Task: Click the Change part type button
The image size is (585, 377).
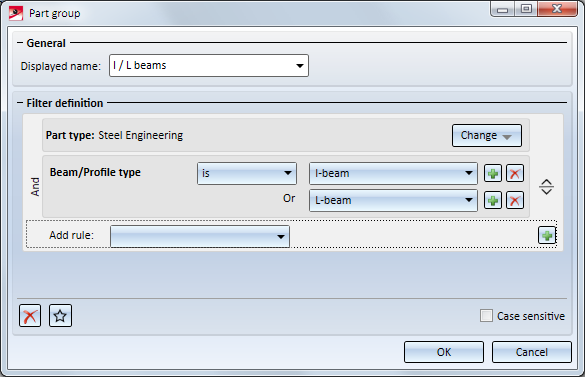Action: (x=487, y=135)
